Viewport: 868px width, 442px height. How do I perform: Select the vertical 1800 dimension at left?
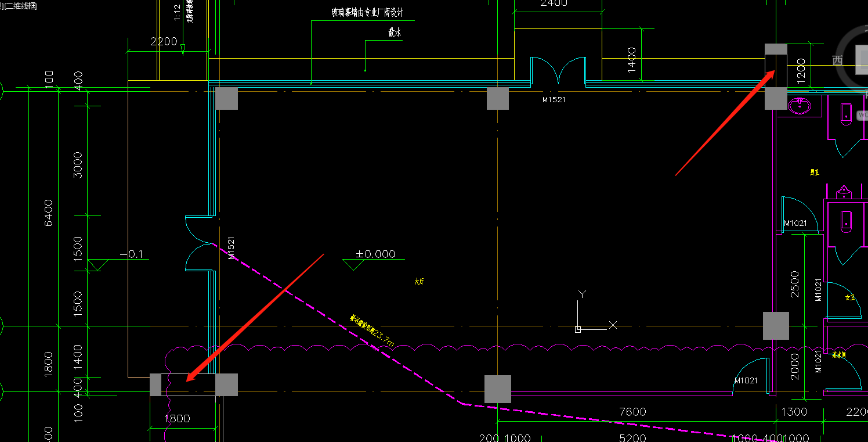click(48, 363)
